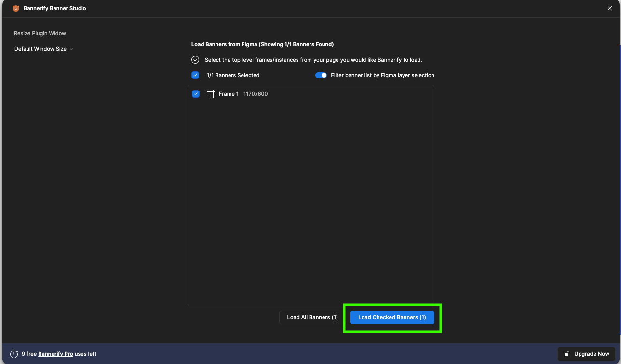Uncheck the 1/1 Banners Selected checkbox
This screenshot has width=621, height=364.
pos(195,75)
